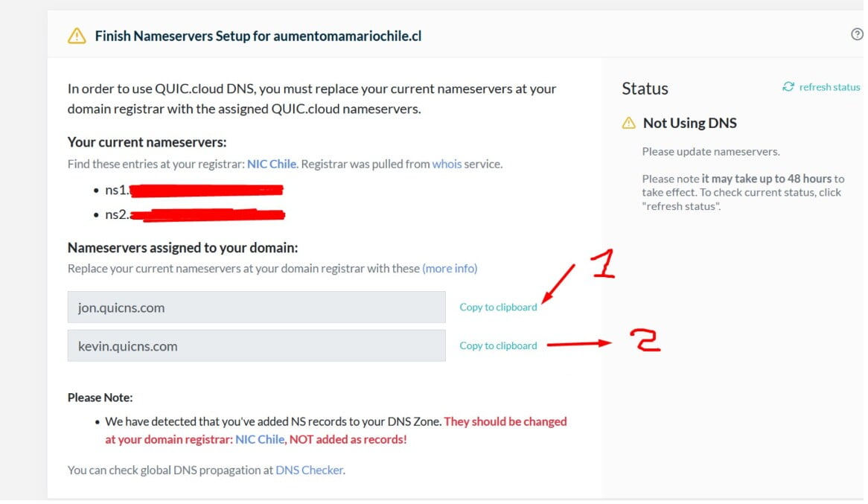
Task: Select the kevin.quicns.com nameserver field
Action: [256, 346]
